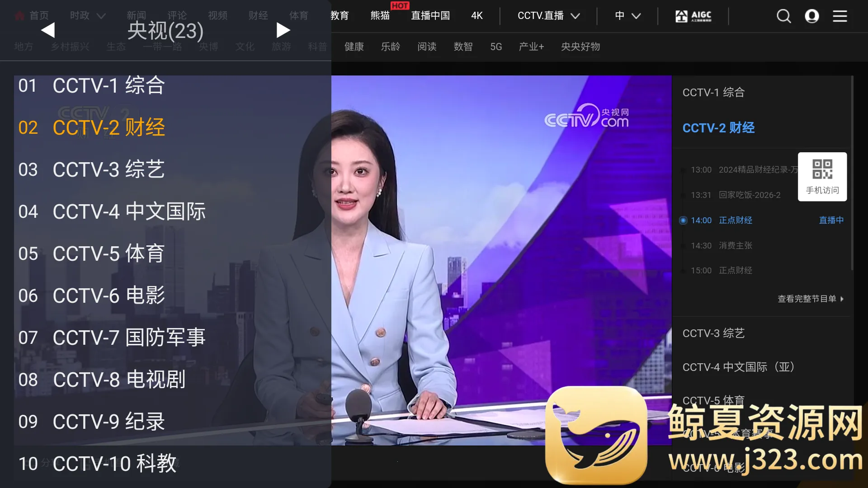Image resolution: width=868 pixels, height=488 pixels.
Task: Click CCTV-2 财经 heading in right sidebar
Action: pos(718,128)
